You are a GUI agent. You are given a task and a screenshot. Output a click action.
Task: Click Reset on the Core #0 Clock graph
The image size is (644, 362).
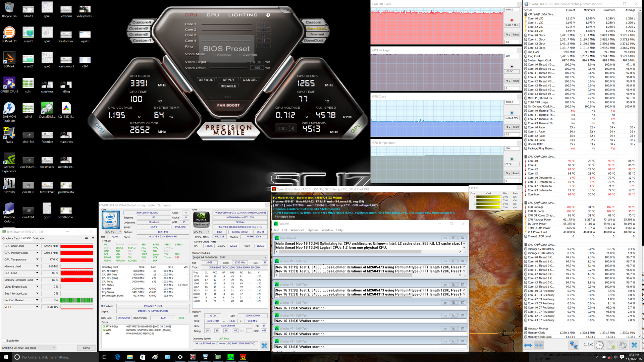516,35
